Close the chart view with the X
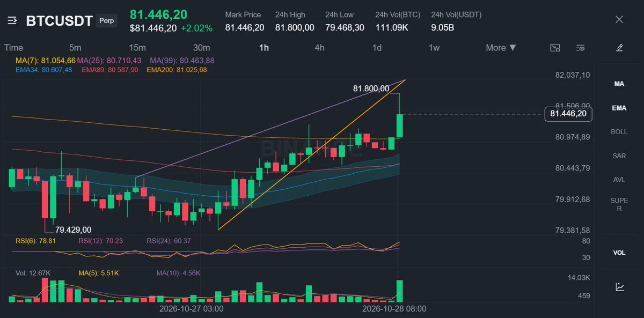This screenshot has height=318, width=644. click(x=619, y=20)
